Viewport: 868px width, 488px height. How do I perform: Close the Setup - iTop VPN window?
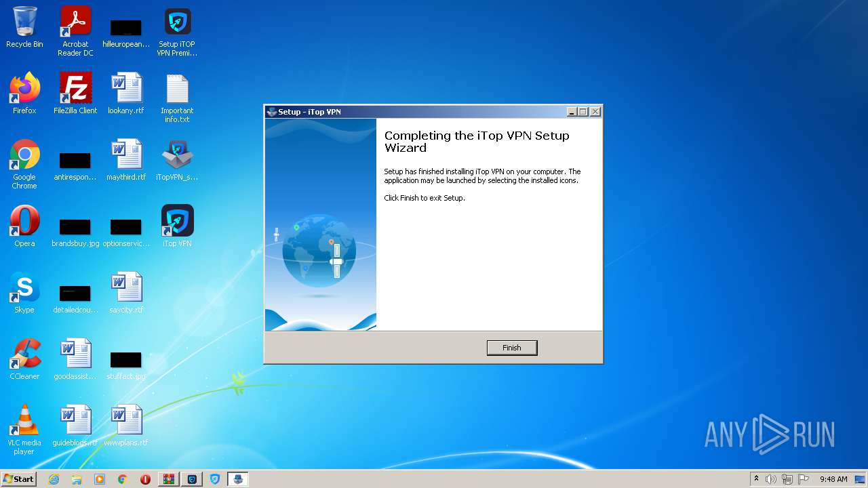(595, 112)
